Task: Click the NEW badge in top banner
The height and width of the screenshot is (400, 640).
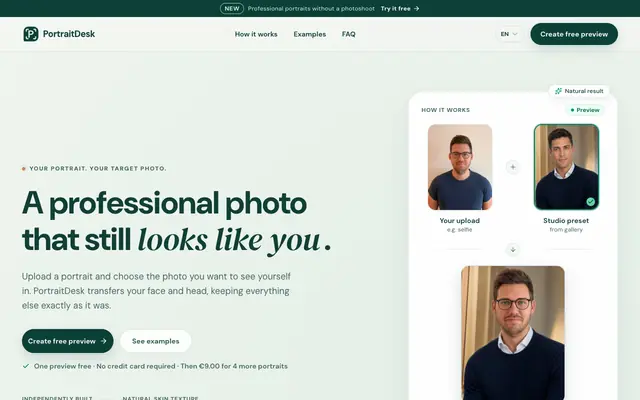Action: (232, 9)
